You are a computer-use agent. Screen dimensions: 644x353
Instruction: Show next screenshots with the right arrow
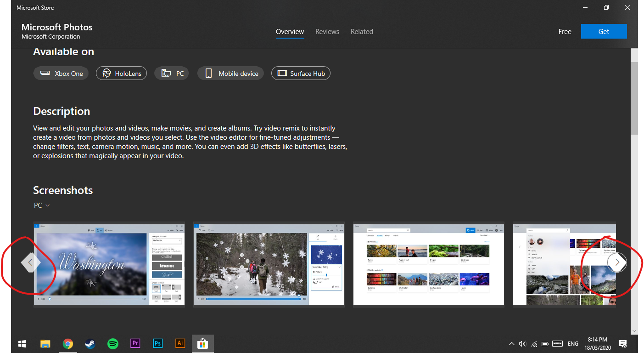[617, 262]
